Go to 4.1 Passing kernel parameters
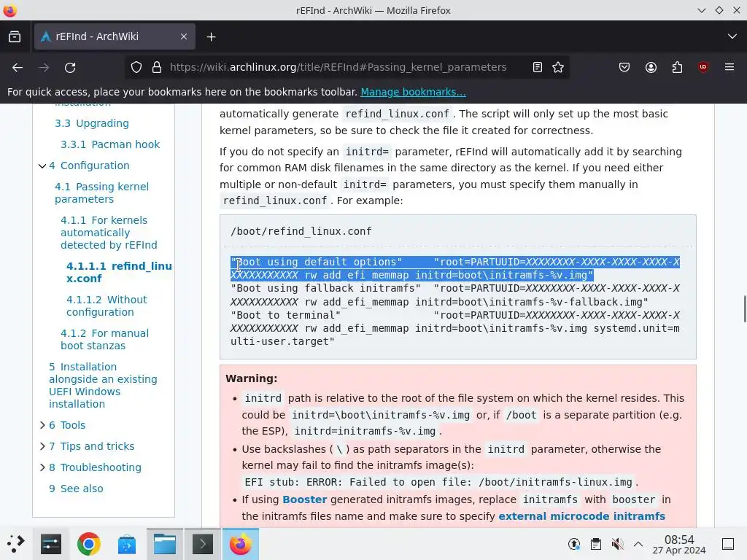 tap(101, 192)
